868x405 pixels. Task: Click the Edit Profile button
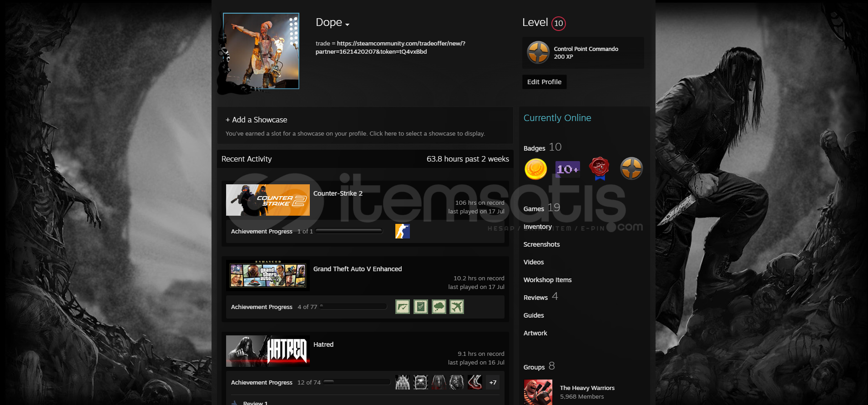click(544, 82)
